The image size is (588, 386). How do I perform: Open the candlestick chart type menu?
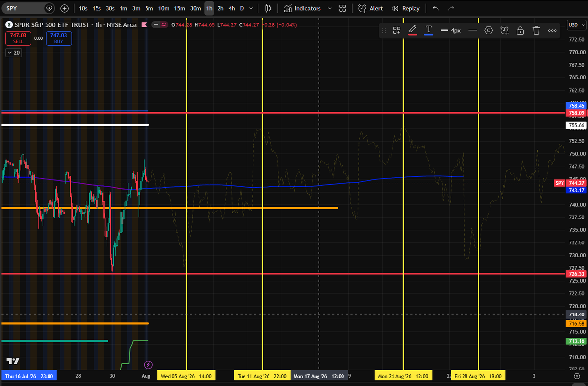[268, 8]
